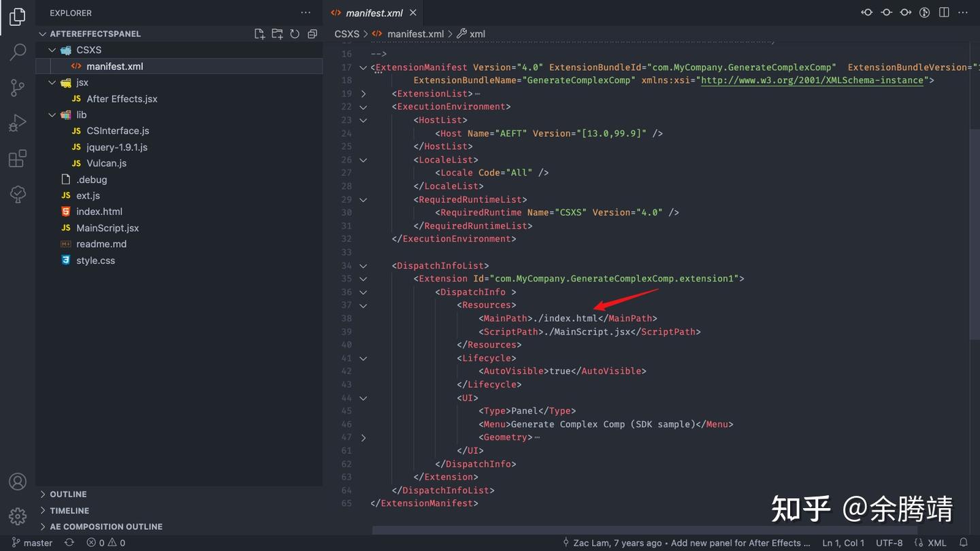Expand the folded ExtensionList tag on line 19
Viewport: 980px width, 551px height.
(x=363, y=94)
